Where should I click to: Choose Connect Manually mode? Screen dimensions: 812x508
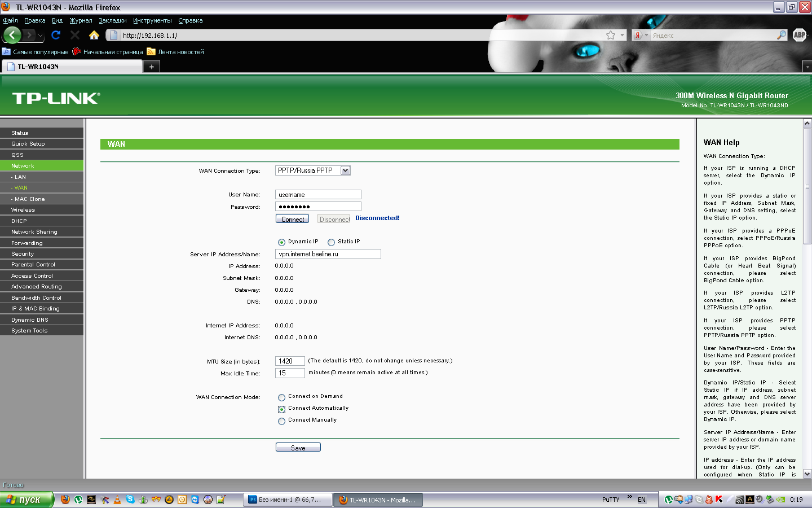(x=281, y=421)
